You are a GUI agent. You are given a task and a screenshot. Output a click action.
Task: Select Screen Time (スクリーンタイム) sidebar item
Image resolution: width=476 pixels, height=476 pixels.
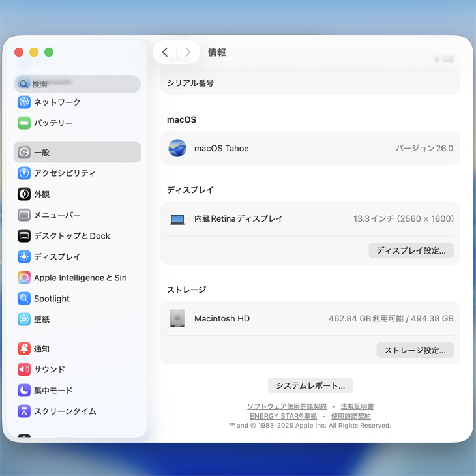click(65, 411)
